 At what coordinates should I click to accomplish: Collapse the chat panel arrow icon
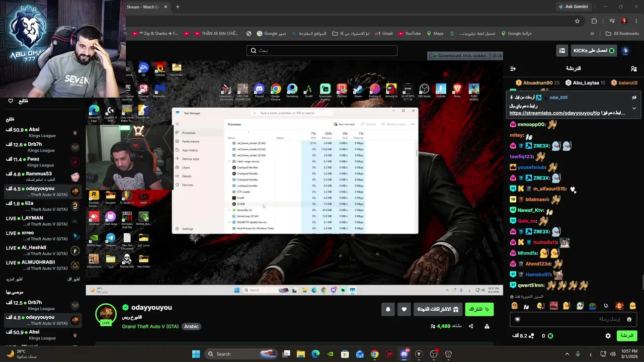coord(513,68)
